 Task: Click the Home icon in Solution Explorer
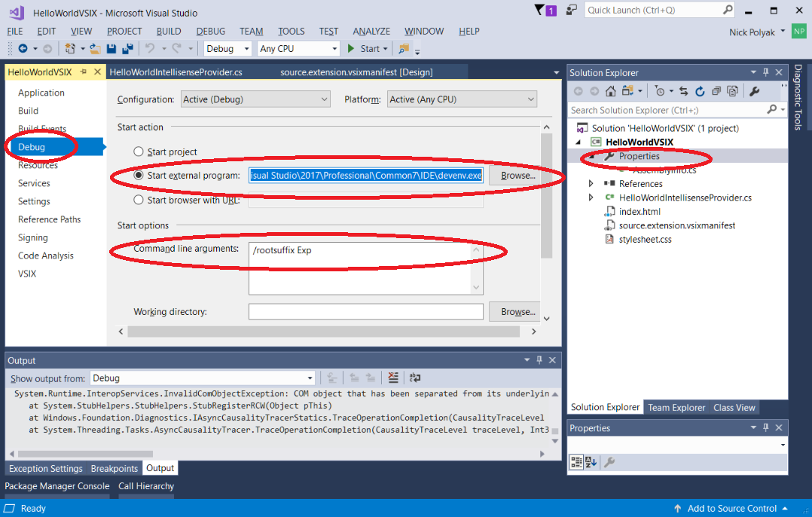pos(611,91)
